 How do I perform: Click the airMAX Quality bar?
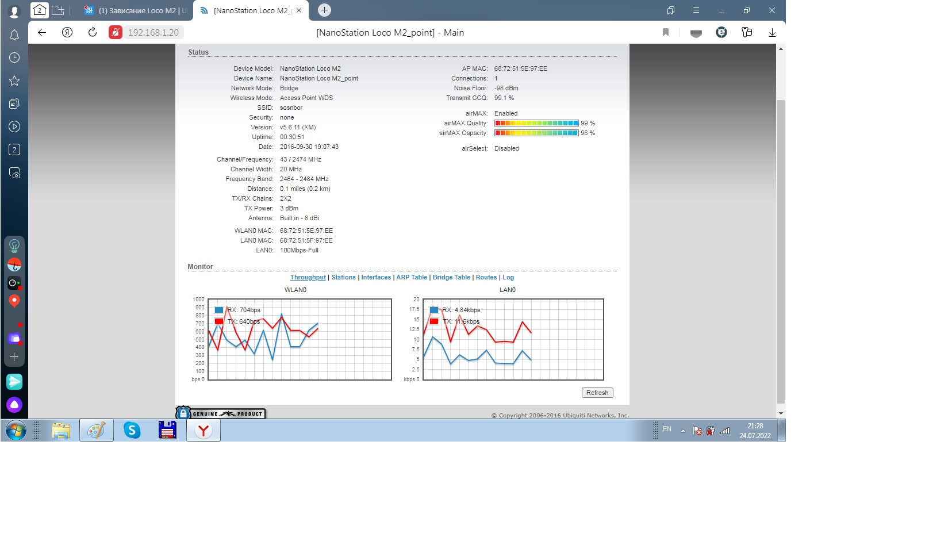(x=536, y=123)
